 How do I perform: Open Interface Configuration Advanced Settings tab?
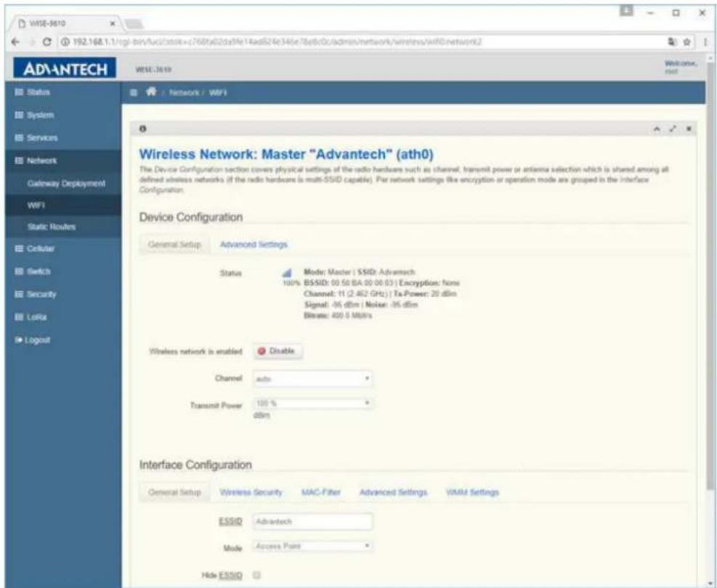(393, 492)
